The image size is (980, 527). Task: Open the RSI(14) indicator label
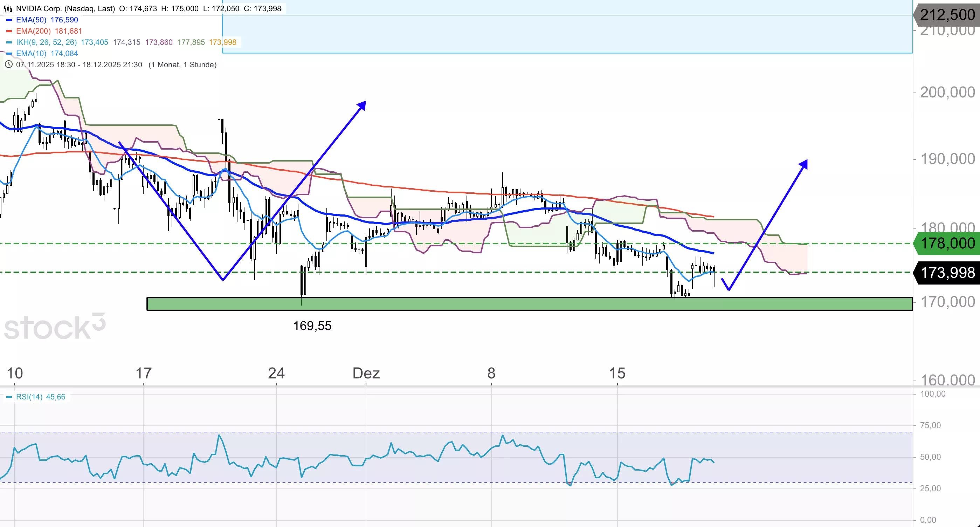pyautogui.click(x=29, y=397)
